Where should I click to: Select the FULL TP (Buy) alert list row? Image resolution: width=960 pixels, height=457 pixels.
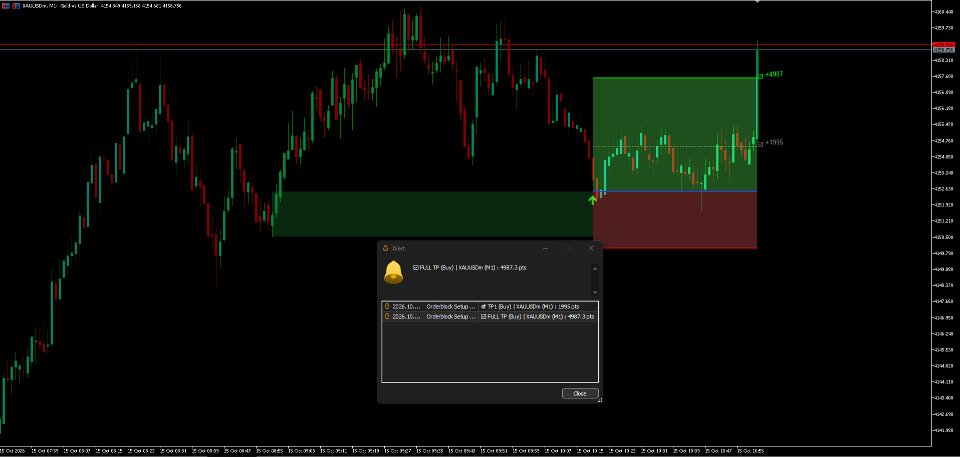pos(490,317)
